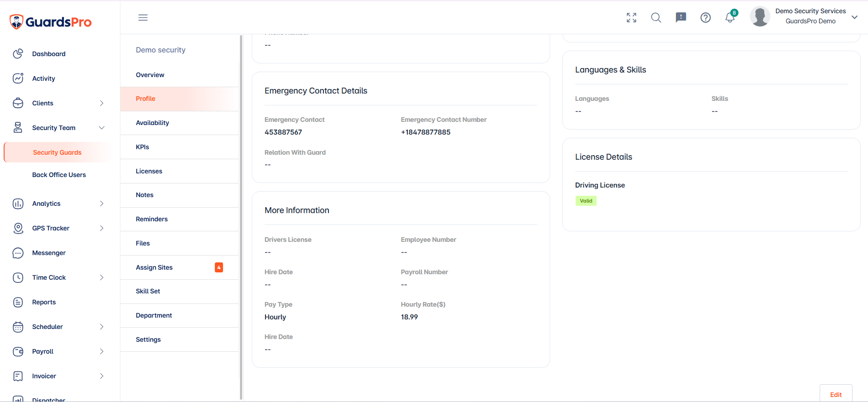Go to Back Office Users

[x=59, y=175]
